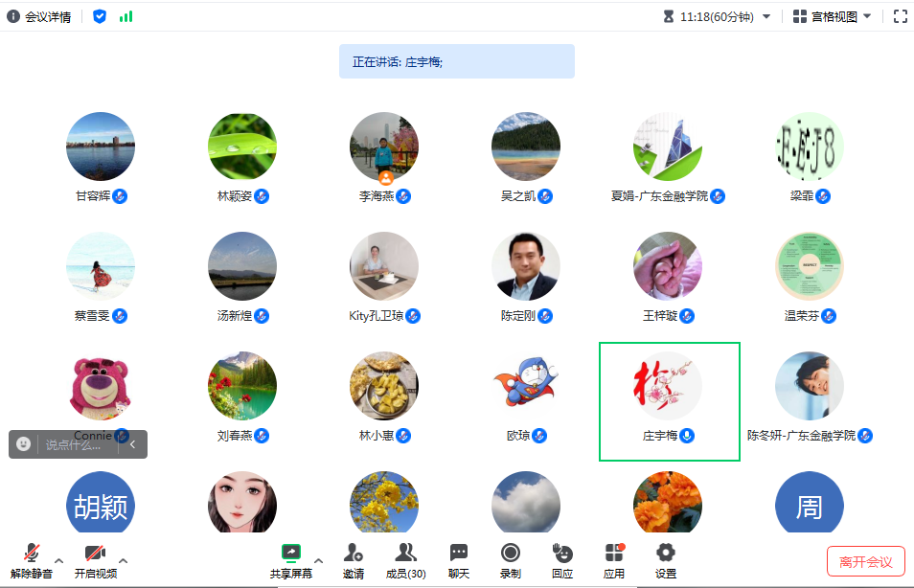Open the grid view layout dropdown
The width and height of the screenshot is (914, 588).
pyautogui.click(x=832, y=16)
